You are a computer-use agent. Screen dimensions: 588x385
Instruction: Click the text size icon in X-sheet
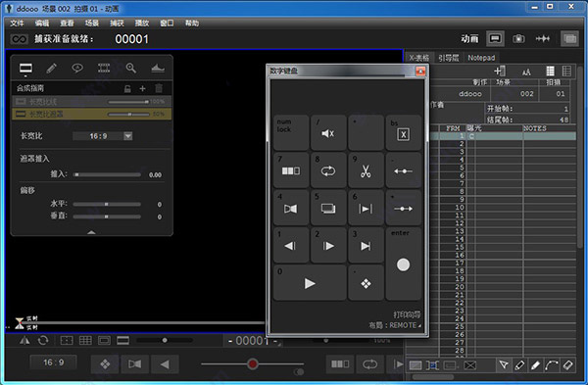point(526,72)
